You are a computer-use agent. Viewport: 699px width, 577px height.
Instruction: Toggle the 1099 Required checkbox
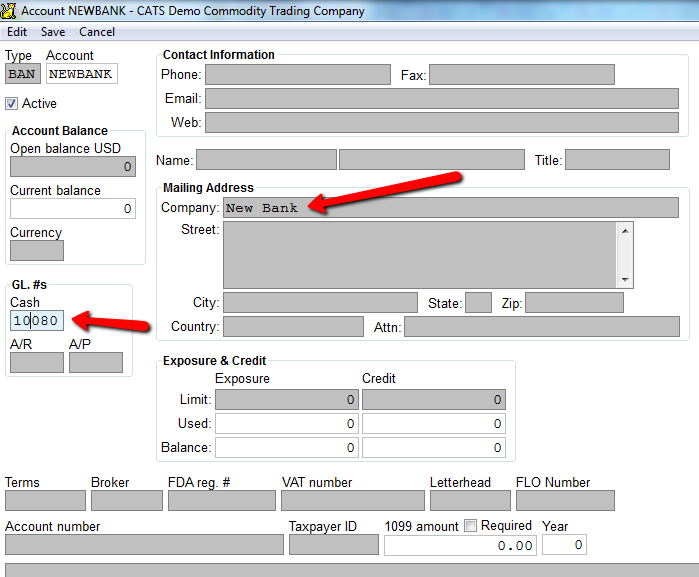click(470, 525)
